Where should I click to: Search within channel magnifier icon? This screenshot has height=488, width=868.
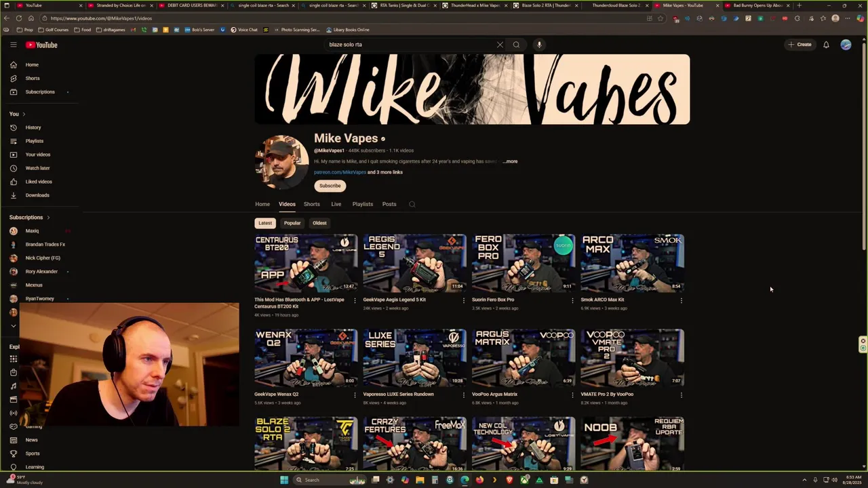(x=412, y=204)
